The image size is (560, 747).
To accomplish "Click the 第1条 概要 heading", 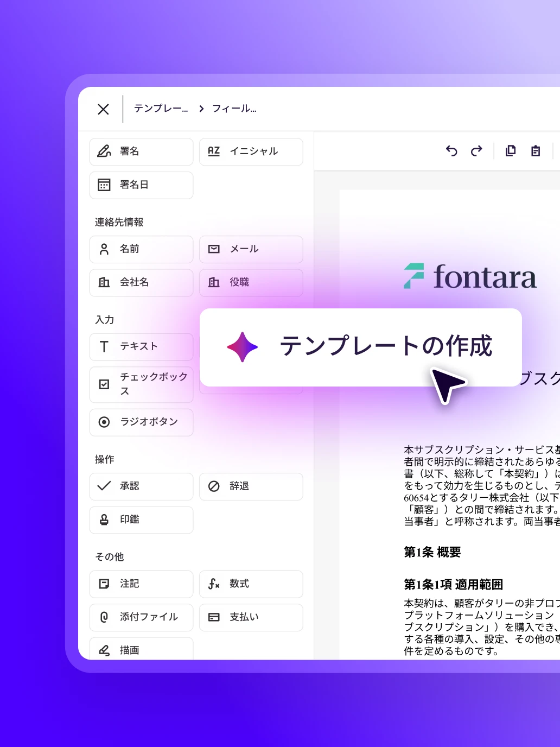I will 432,552.
